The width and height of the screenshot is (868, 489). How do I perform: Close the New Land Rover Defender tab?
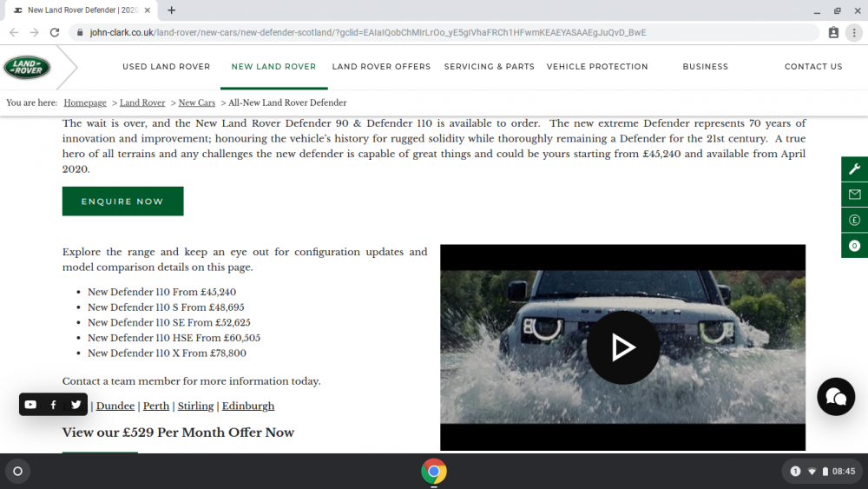148,10
